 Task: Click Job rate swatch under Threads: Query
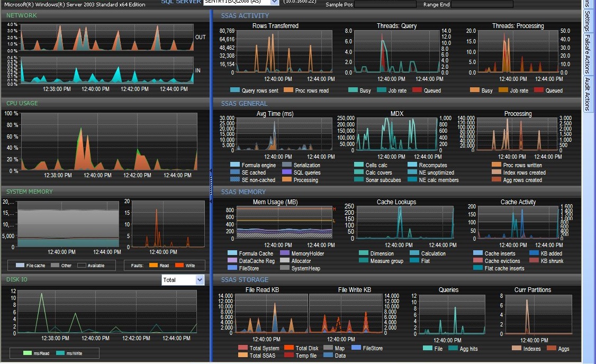point(382,90)
